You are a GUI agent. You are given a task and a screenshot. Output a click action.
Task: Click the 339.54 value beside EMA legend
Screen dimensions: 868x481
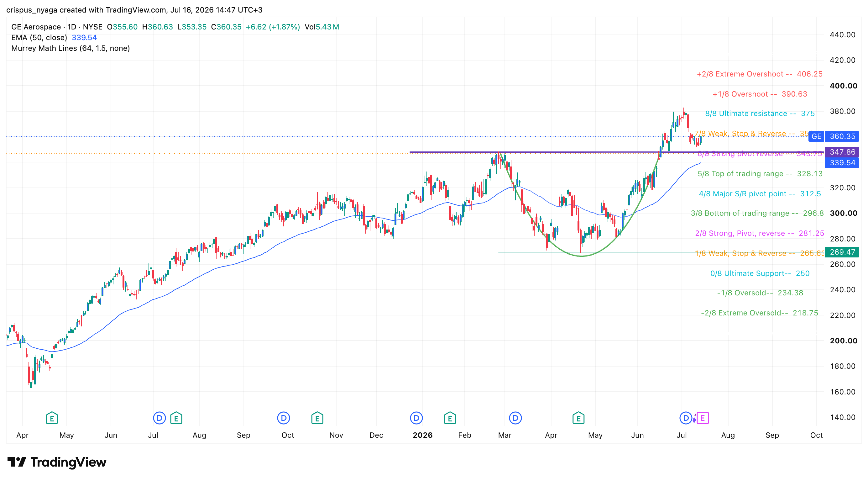(x=84, y=38)
